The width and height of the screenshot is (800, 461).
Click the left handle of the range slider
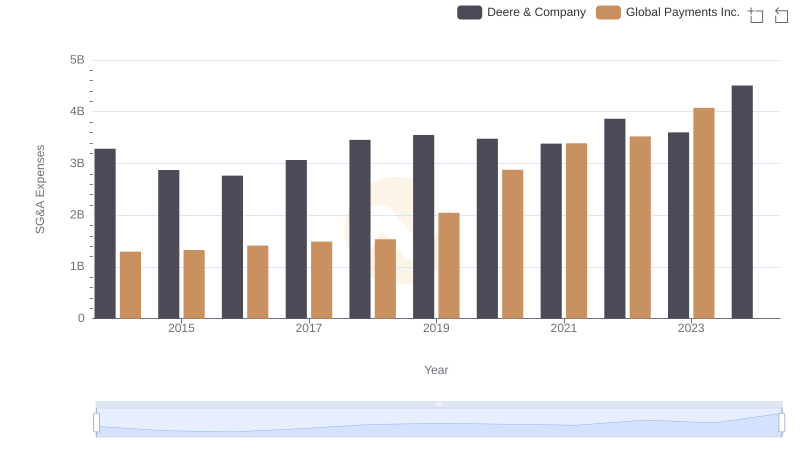click(x=96, y=423)
